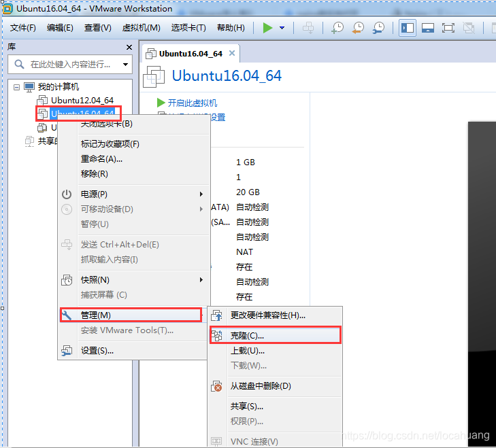496x448 pixels.
Task: Open the 帮助(H) menu
Action: point(231,28)
